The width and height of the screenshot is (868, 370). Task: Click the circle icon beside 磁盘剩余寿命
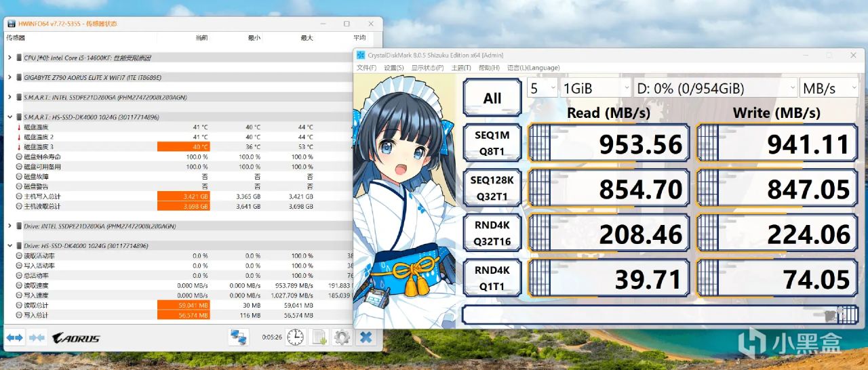(18, 157)
